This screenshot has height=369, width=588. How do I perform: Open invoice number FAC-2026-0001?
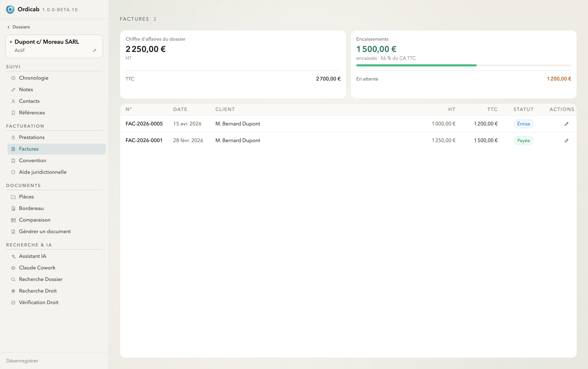[x=144, y=140]
